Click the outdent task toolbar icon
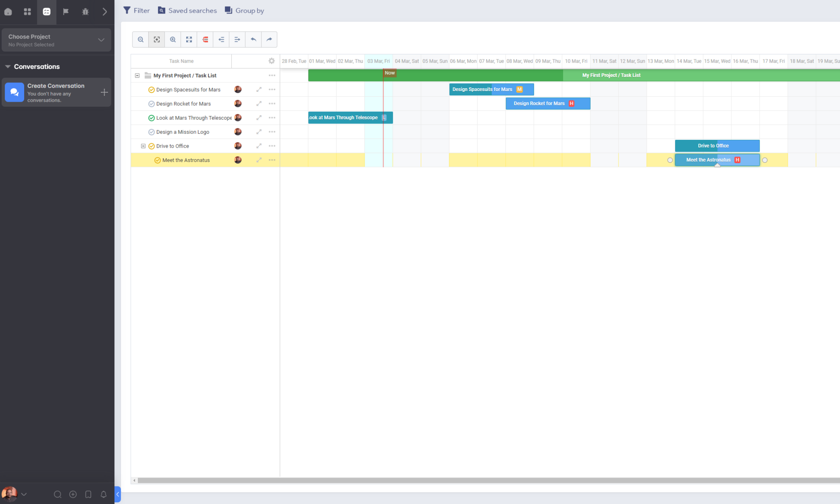This screenshot has height=504, width=840. tap(221, 39)
